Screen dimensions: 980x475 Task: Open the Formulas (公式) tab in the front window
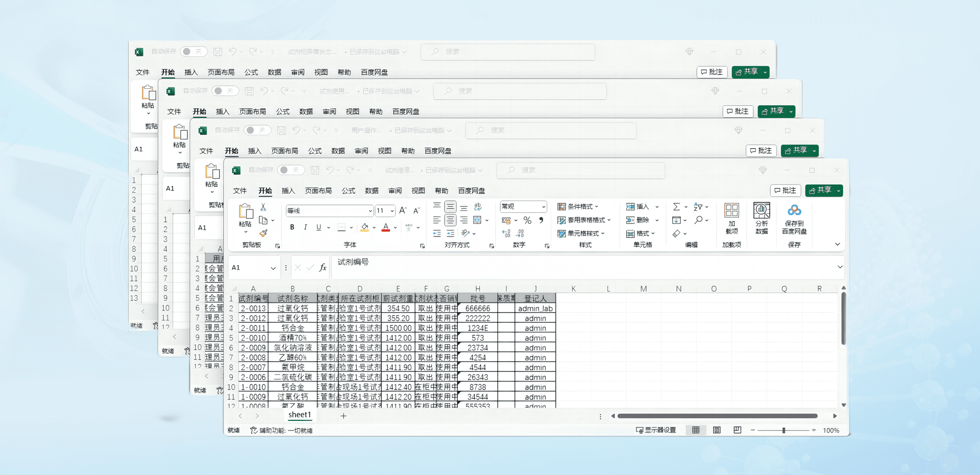click(x=348, y=191)
